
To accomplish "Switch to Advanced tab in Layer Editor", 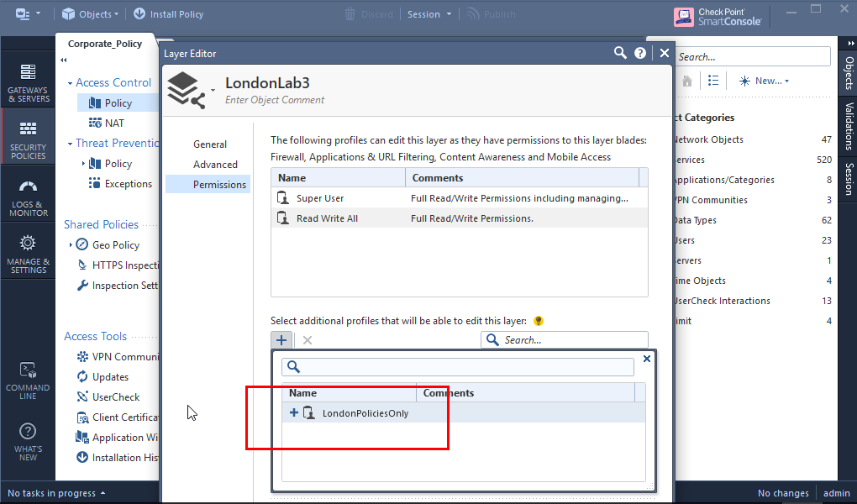I will click(215, 165).
